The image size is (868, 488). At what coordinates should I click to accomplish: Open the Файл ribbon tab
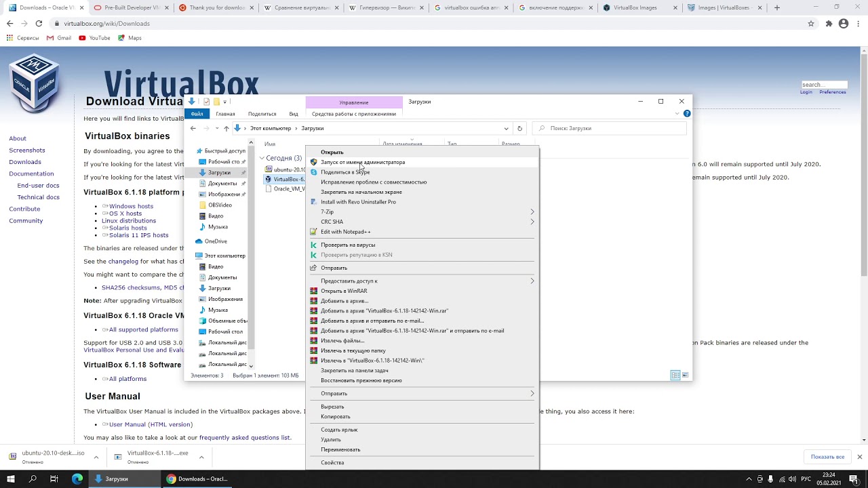point(197,114)
